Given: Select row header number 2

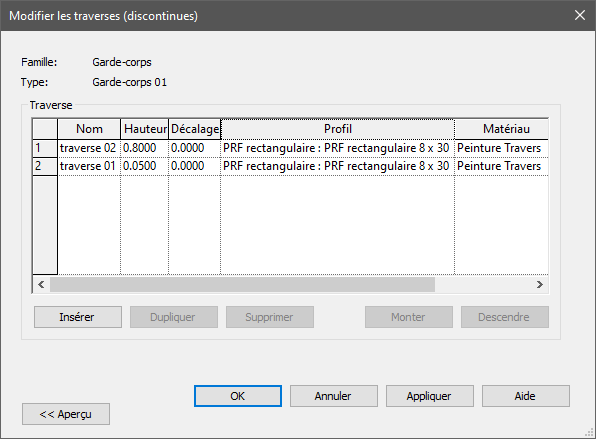Looking at the screenshot, I should pyautogui.click(x=45, y=166).
